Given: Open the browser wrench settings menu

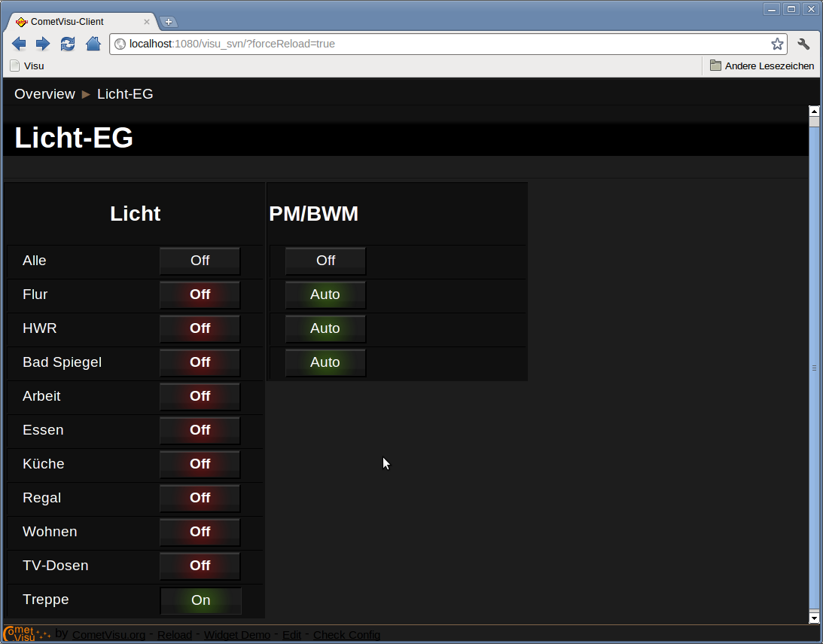Looking at the screenshot, I should point(803,44).
